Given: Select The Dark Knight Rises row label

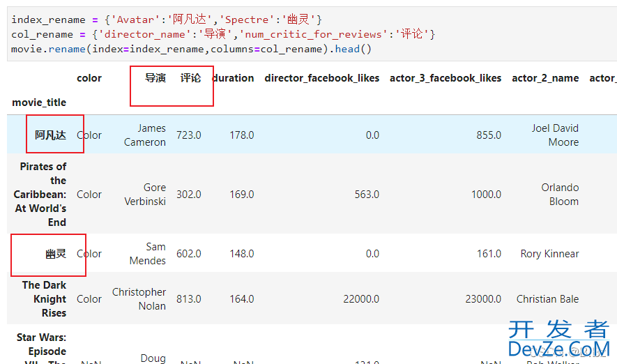Looking at the screenshot, I should coord(44,298).
